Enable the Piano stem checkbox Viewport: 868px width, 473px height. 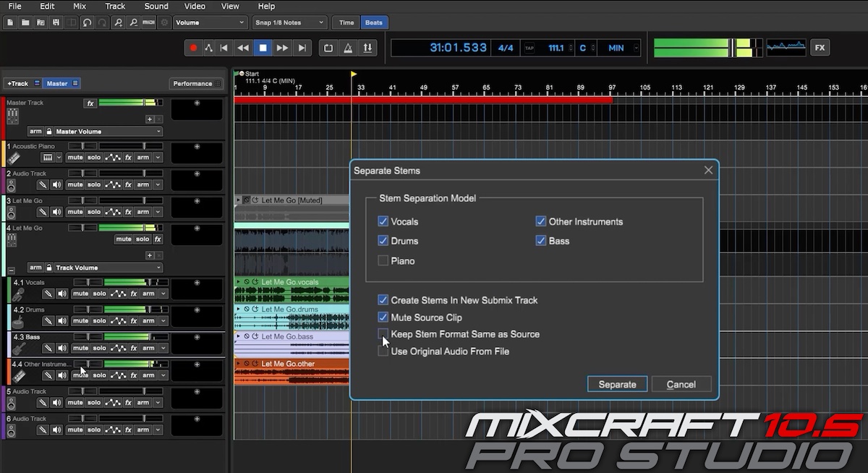383,260
